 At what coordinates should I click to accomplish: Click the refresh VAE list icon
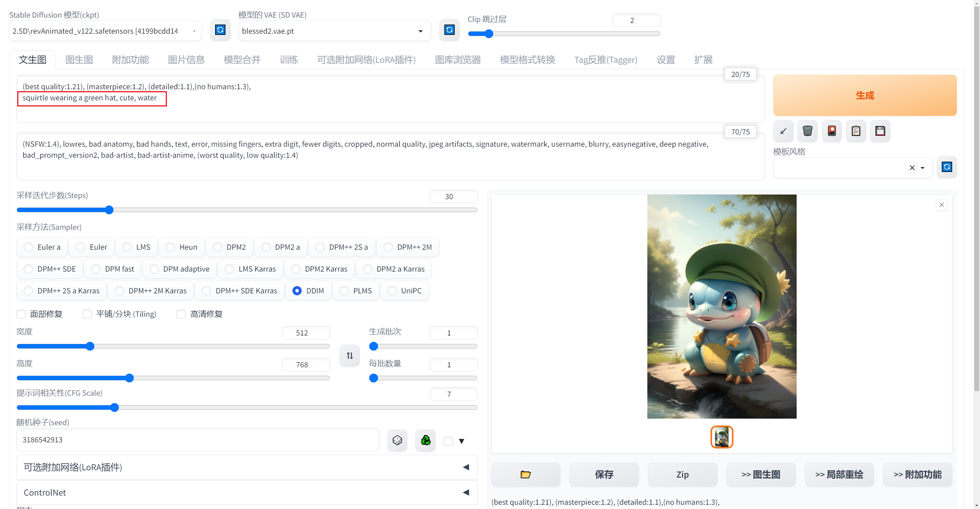(449, 30)
